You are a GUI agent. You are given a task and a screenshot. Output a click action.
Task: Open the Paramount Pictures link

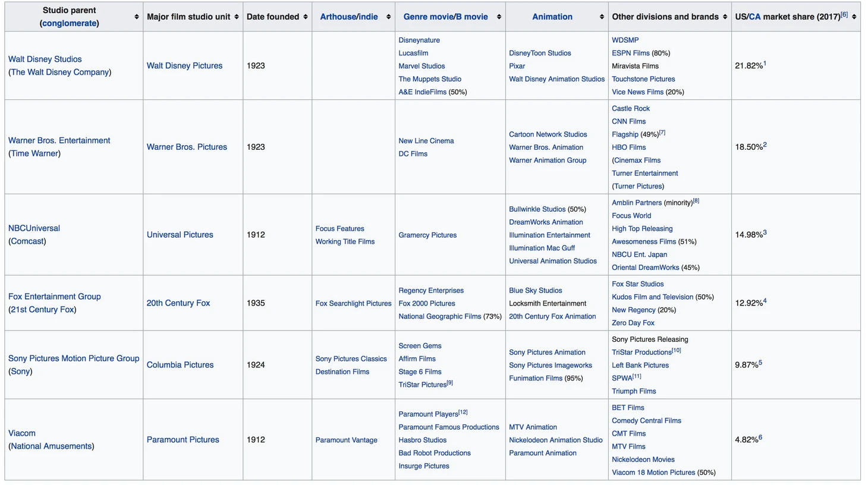(x=183, y=440)
